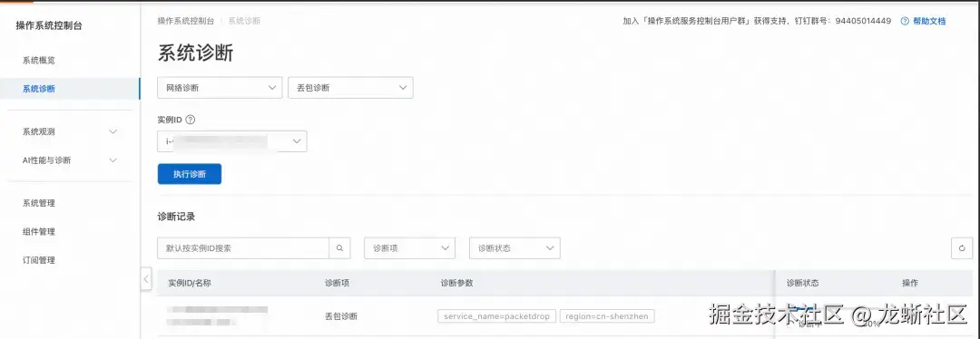The image size is (980, 339).
Task: Click the 实例ID/名称 column header
Action: (190, 283)
